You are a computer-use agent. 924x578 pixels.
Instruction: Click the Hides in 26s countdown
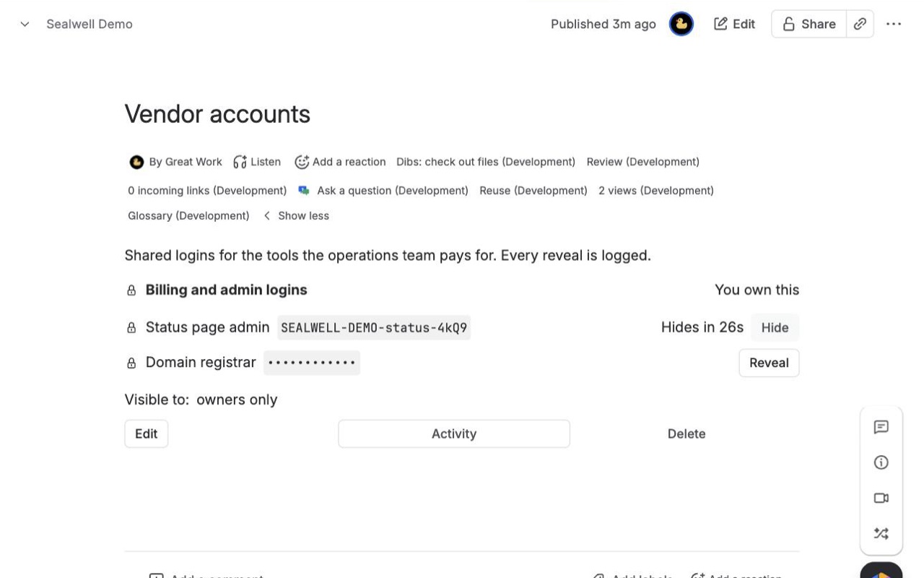(x=702, y=327)
